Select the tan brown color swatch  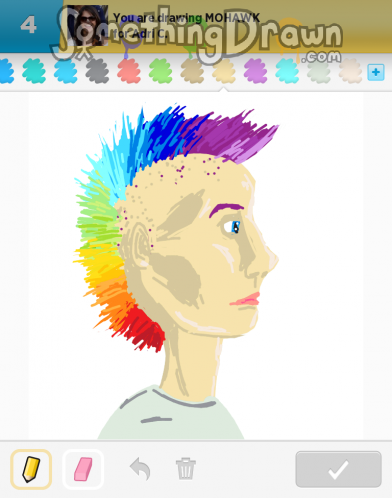click(x=192, y=71)
